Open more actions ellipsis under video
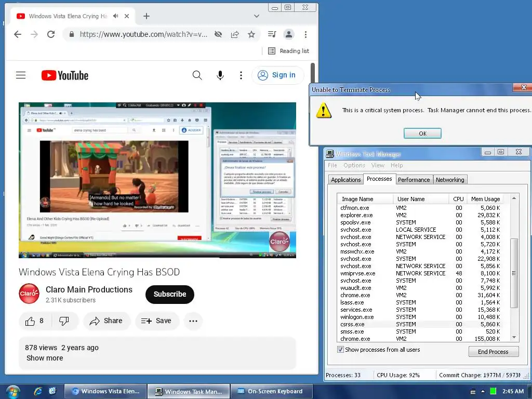The height and width of the screenshot is (399, 532). tap(193, 321)
